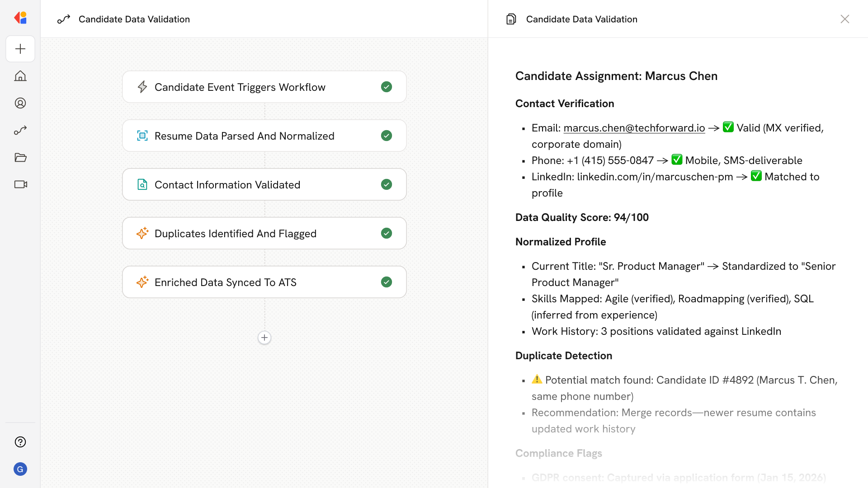Click the document icon in panel header
Screen dimensions: 868x488
click(x=511, y=19)
